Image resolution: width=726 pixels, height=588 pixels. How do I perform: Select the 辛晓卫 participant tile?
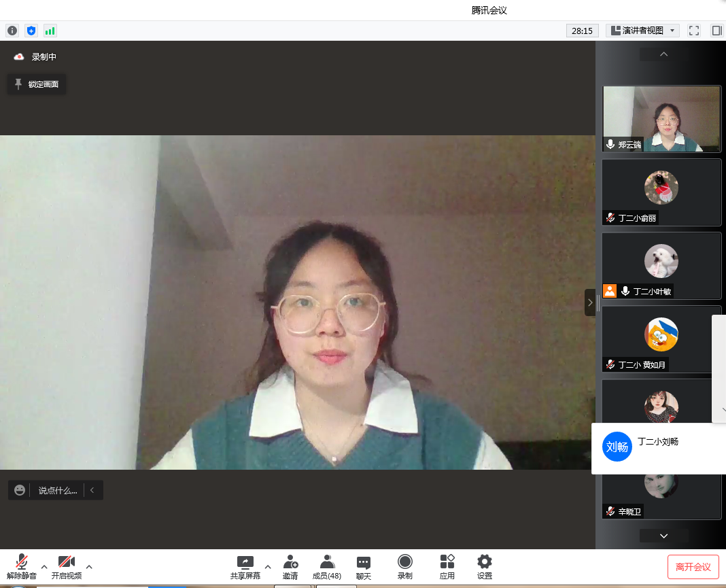(x=661, y=496)
